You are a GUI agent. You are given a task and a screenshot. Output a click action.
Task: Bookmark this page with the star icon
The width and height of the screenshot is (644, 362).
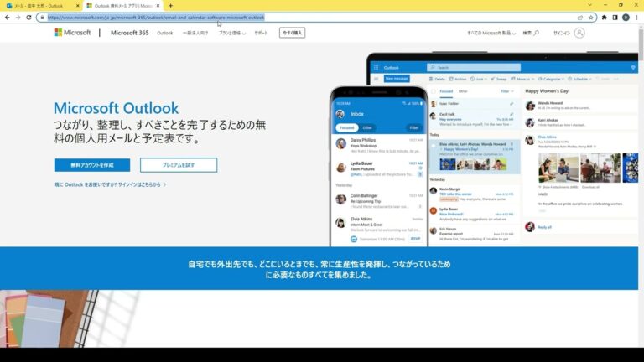pos(591,18)
